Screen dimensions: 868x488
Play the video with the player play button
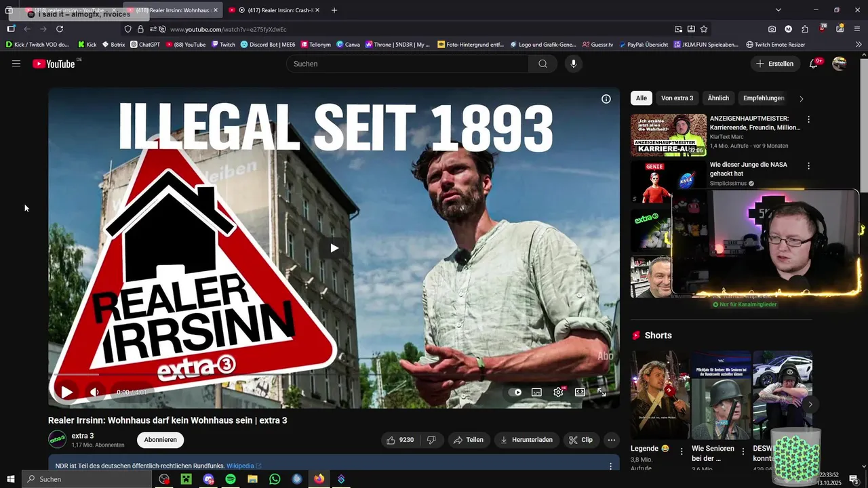pyautogui.click(x=67, y=392)
